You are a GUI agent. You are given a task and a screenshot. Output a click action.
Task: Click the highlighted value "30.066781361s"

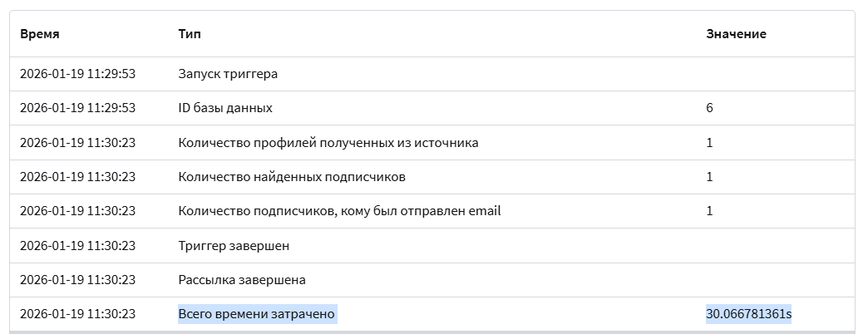click(748, 314)
